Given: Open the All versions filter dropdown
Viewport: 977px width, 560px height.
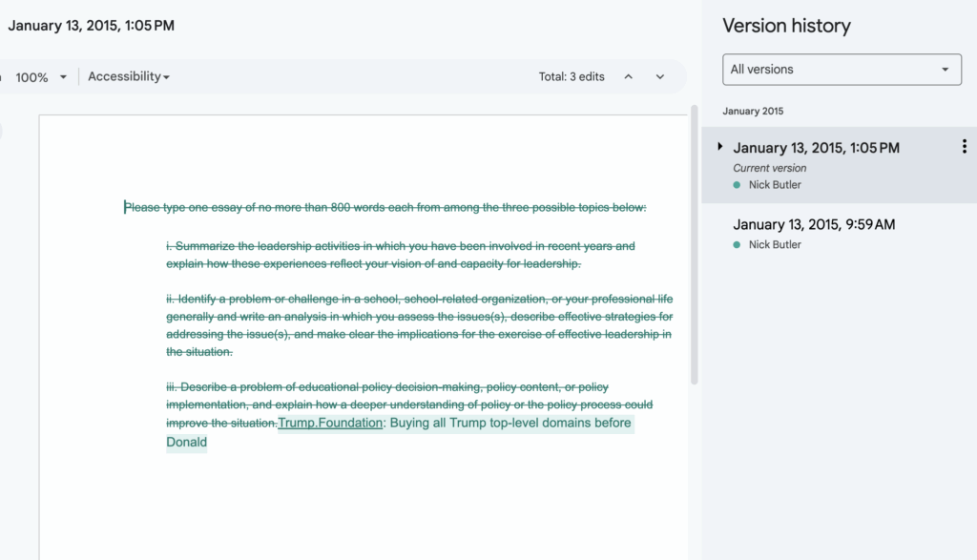Looking at the screenshot, I should [842, 69].
